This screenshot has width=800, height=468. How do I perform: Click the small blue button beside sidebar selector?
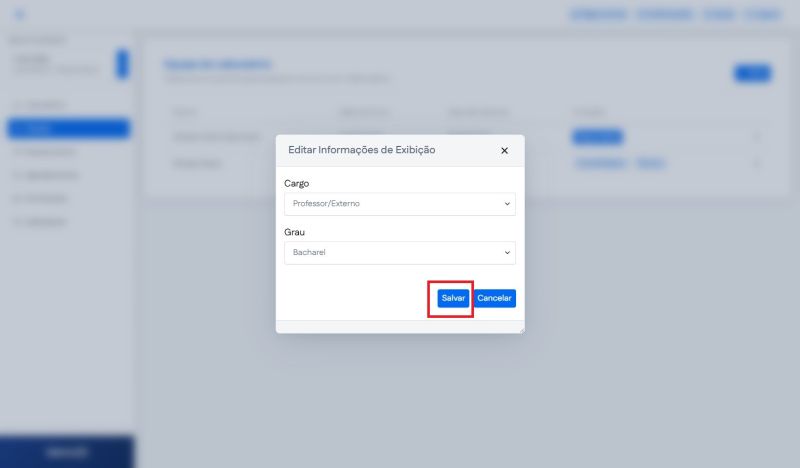point(122,63)
